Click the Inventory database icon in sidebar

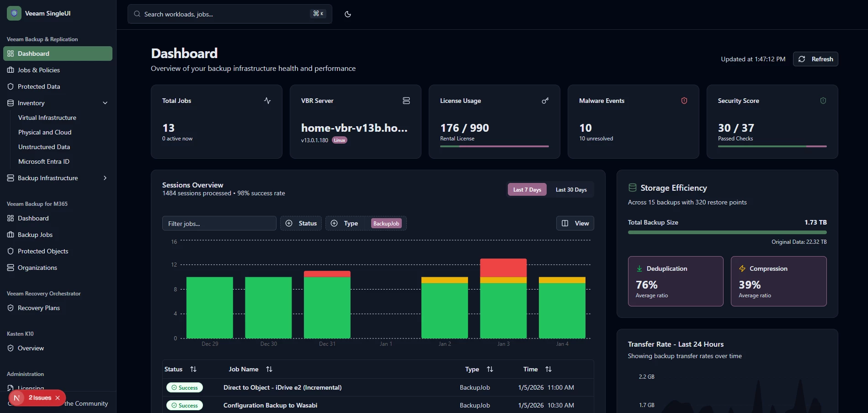click(x=11, y=103)
